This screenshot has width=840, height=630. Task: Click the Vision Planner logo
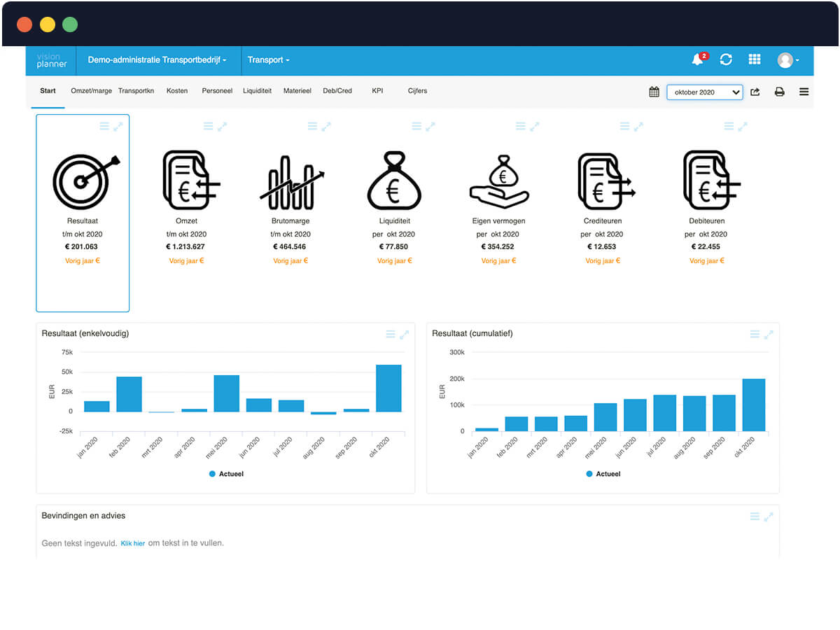pos(52,60)
